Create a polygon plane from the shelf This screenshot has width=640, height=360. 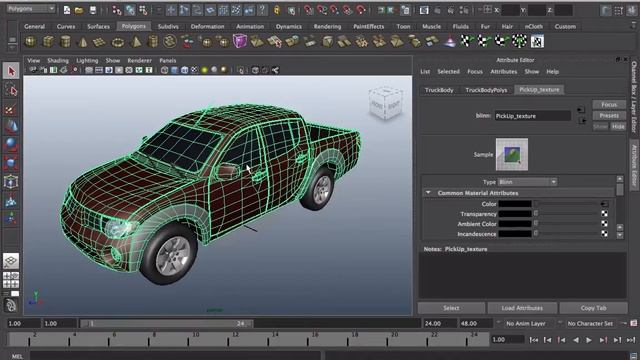coord(100,42)
